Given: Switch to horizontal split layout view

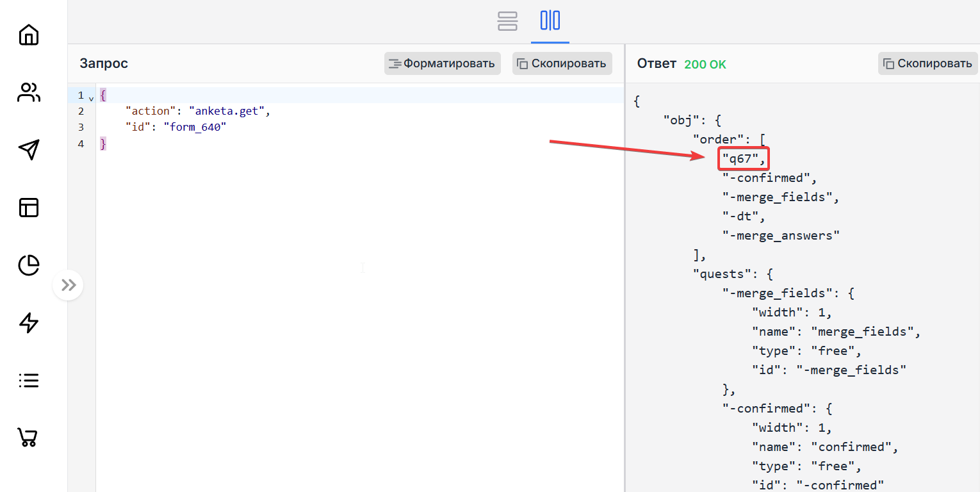Looking at the screenshot, I should 507,21.
